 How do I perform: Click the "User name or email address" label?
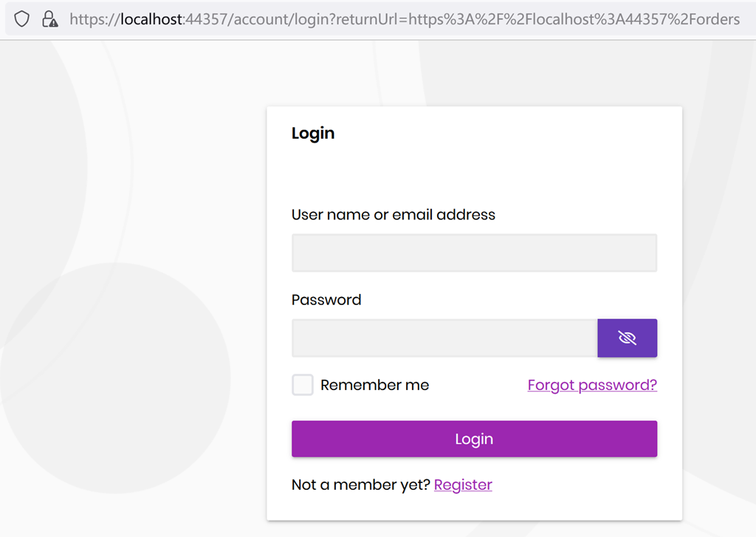pos(394,215)
